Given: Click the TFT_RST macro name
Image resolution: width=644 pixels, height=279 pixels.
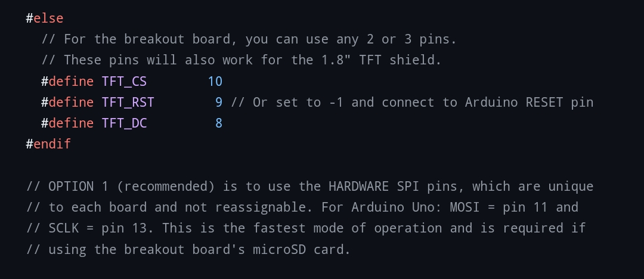Looking at the screenshot, I should [x=128, y=103].
